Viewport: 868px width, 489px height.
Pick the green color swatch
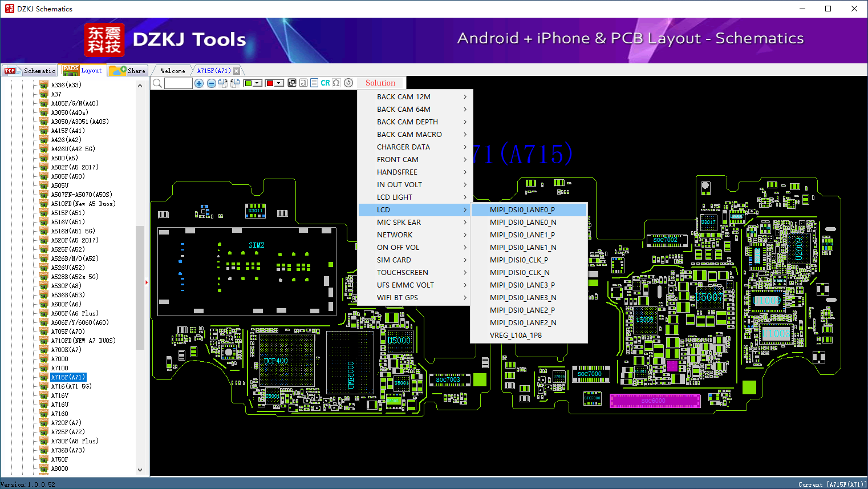coord(248,83)
